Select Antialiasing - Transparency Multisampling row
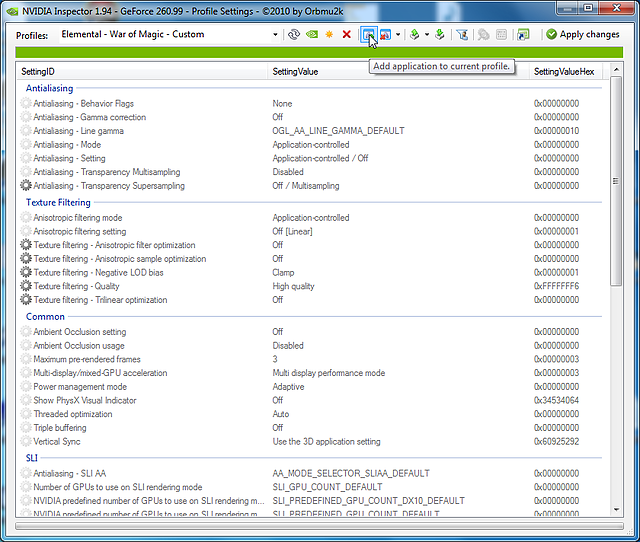This screenshot has height=542, width=640. pyautogui.click(x=313, y=172)
